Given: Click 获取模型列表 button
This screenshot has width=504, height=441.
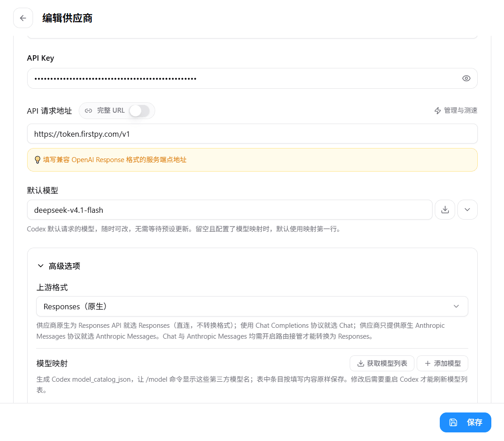Looking at the screenshot, I should click(x=382, y=364).
